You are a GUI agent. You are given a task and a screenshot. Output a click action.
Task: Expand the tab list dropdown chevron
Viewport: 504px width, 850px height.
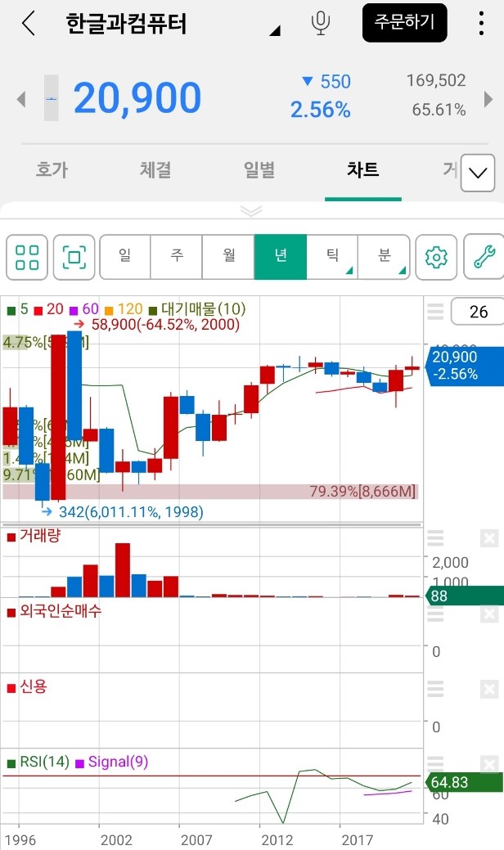(x=478, y=173)
